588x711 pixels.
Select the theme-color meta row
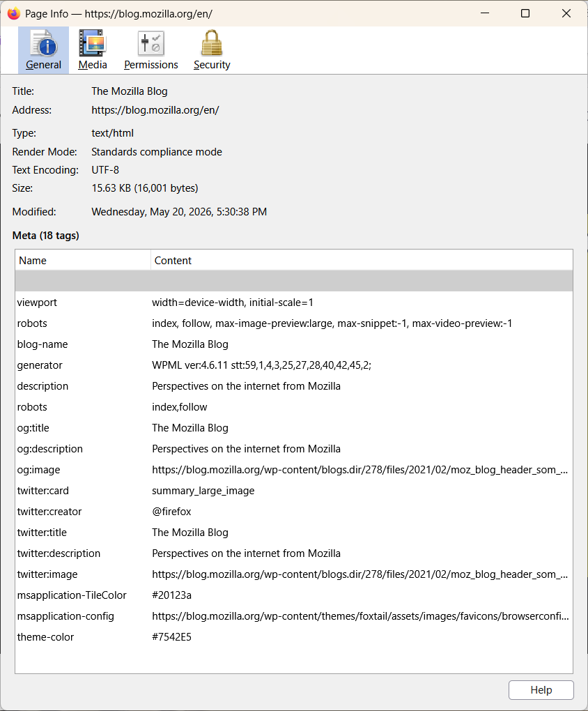(294, 636)
